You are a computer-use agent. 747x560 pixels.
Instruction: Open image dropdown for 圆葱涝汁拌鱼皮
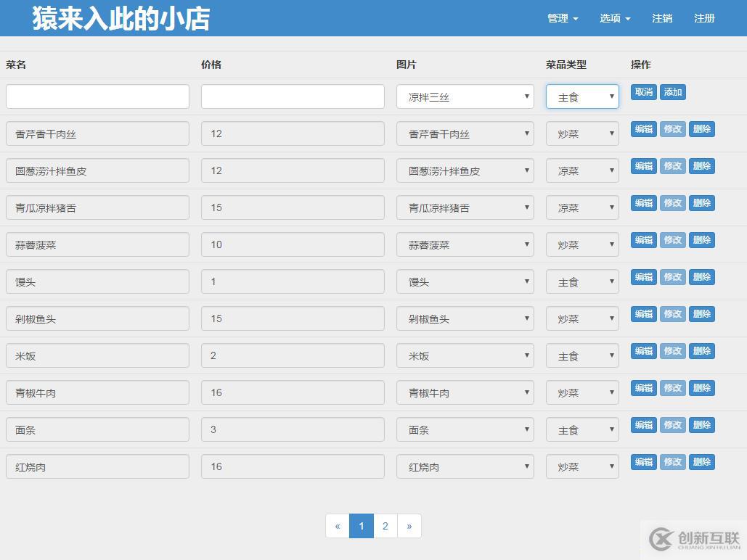pos(465,170)
